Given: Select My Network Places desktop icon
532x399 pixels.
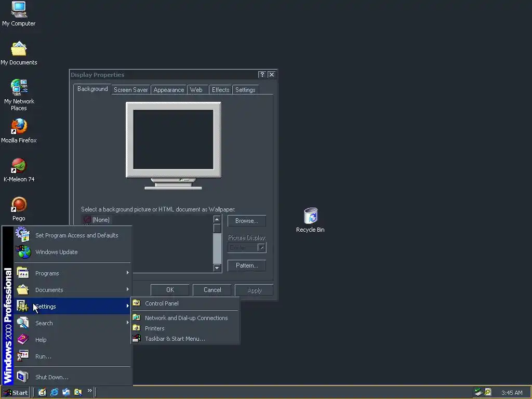Looking at the screenshot, I should pyautogui.click(x=19, y=95).
